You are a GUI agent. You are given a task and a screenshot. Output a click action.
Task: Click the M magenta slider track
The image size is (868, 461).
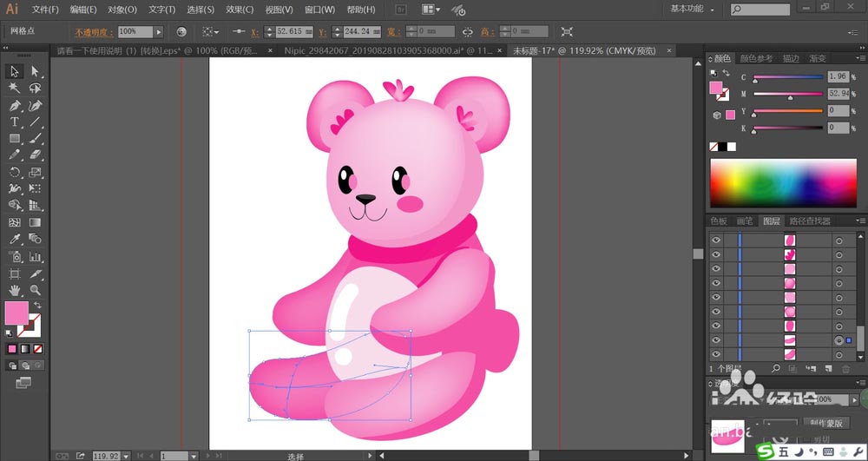pyautogui.click(x=788, y=94)
